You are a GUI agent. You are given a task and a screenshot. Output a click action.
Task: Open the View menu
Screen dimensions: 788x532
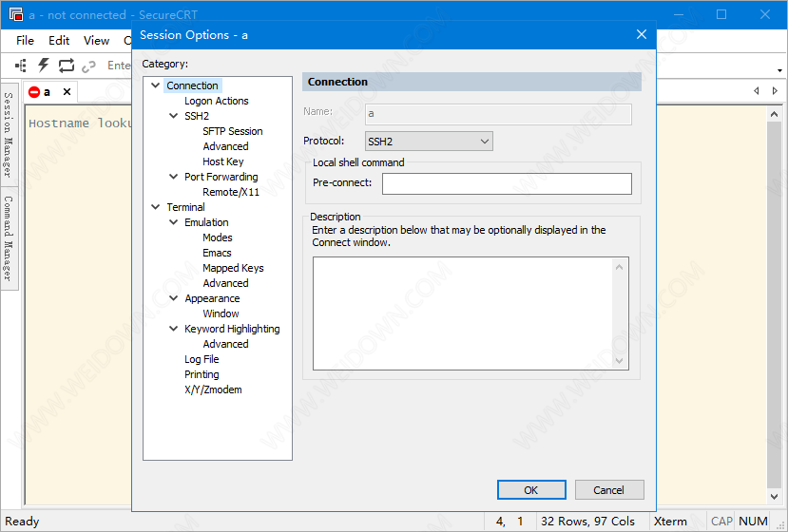[x=96, y=41]
